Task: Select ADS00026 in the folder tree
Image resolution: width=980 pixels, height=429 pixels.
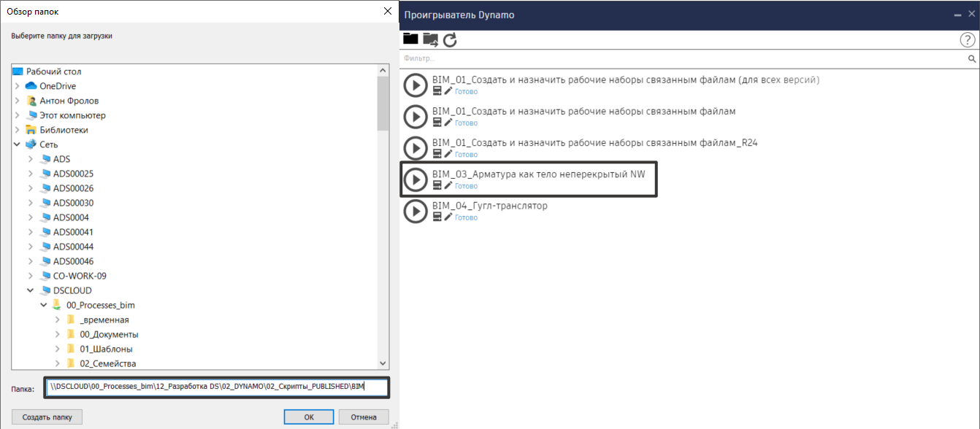Action: pyautogui.click(x=73, y=188)
